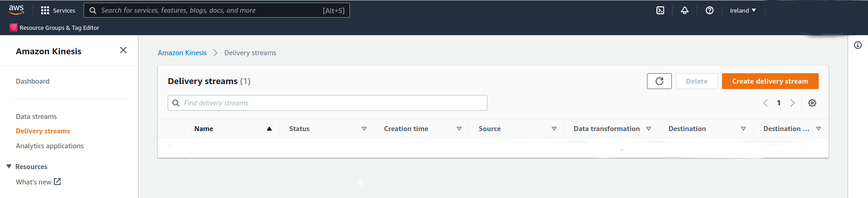Image resolution: width=868 pixels, height=198 pixels.
Task: Focus the Find delivery streams field
Action: 327,103
